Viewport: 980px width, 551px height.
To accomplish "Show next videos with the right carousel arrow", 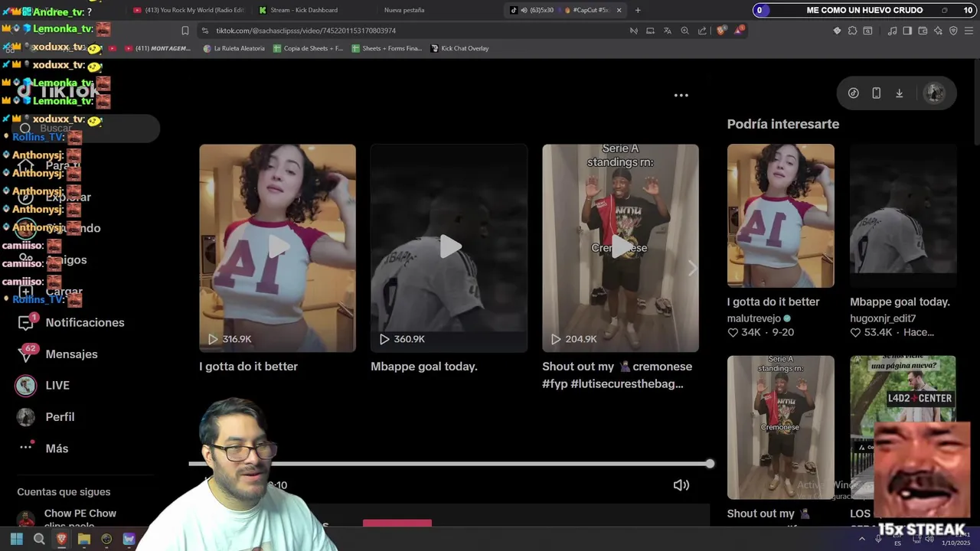I will pos(692,268).
